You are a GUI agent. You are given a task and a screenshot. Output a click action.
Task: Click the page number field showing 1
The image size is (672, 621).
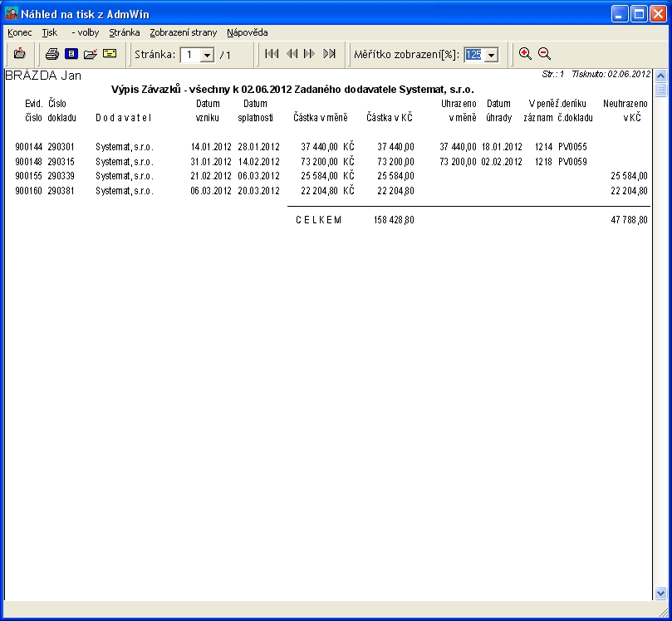click(x=190, y=55)
